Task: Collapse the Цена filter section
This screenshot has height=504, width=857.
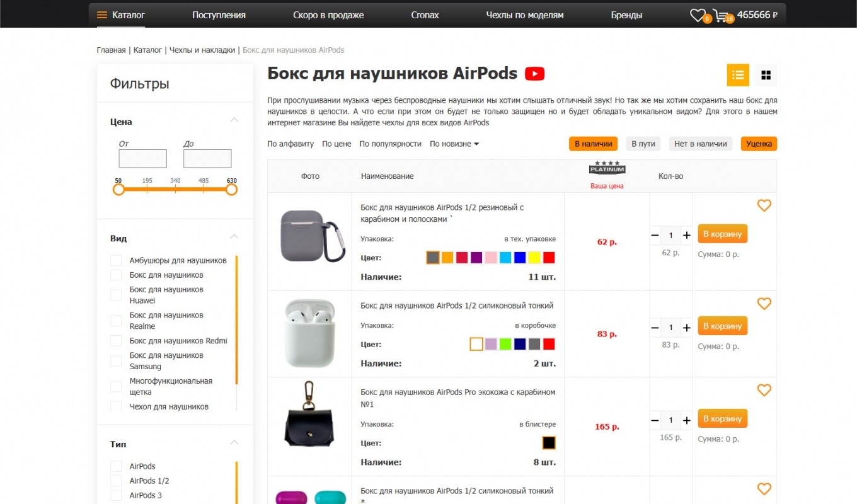Action: point(234,120)
